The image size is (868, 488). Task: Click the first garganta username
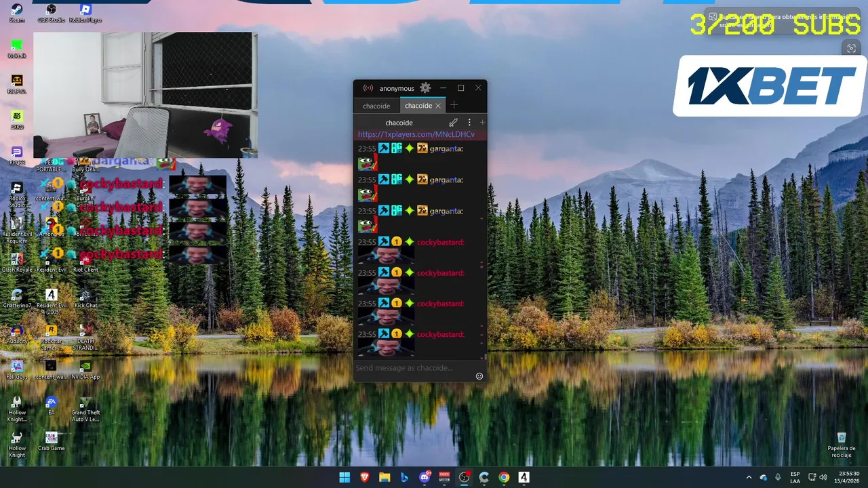tap(446, 148)
